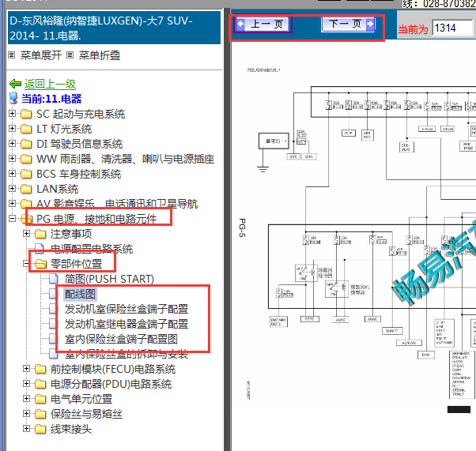Viewport: 476px width, 451px height.
Task: Expand all menus via 菜单展开
Action: pos(40,55)
